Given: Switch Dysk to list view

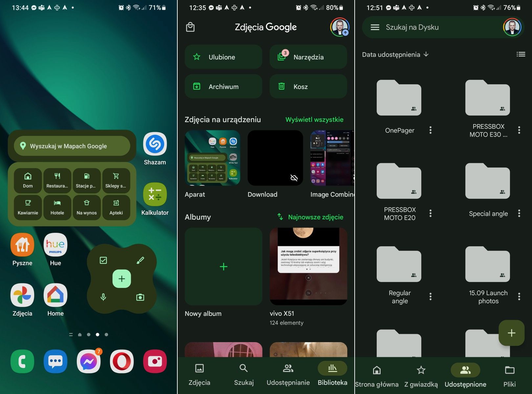Looking at the screenshot, I should 521,55.
